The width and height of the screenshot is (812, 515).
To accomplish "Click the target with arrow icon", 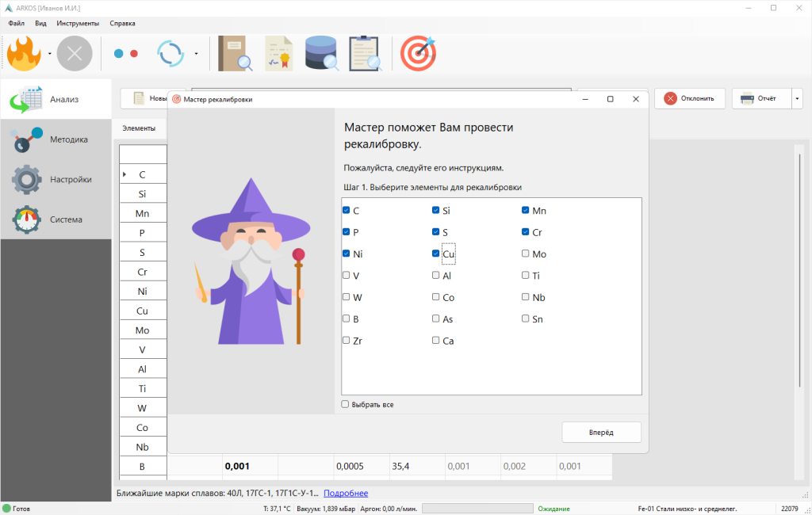I will tap(418, 54).
